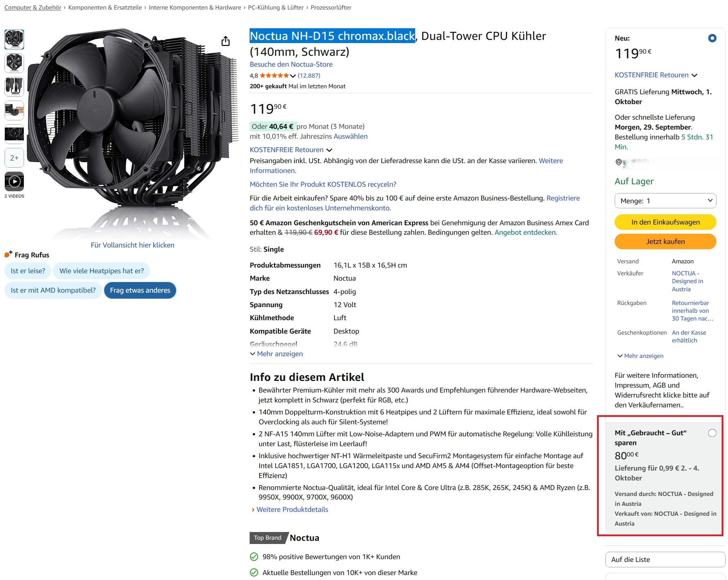Click the share icon above product image
The height and width of the screenshot is (580, 728).
(225, 41)
